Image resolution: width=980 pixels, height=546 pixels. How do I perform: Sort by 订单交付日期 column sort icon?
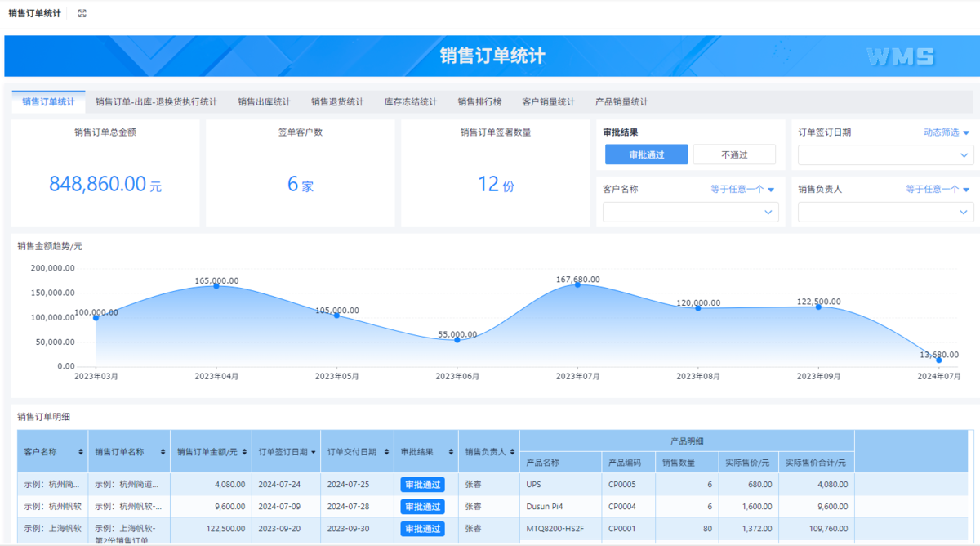click(x=385, y=452)
